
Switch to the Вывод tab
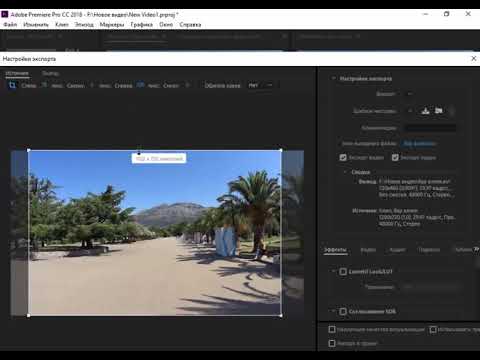(x=51, y=73)
